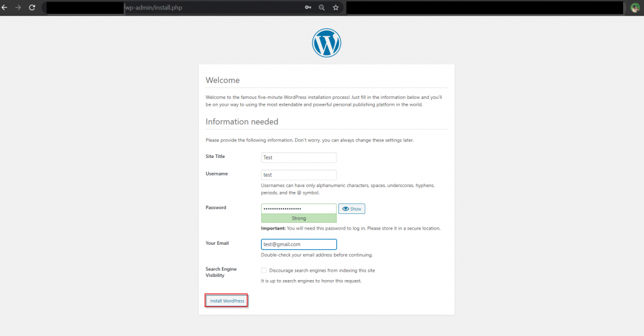
Task: Click the Search Engine Visibility label
Action: [x=221, y=272]
